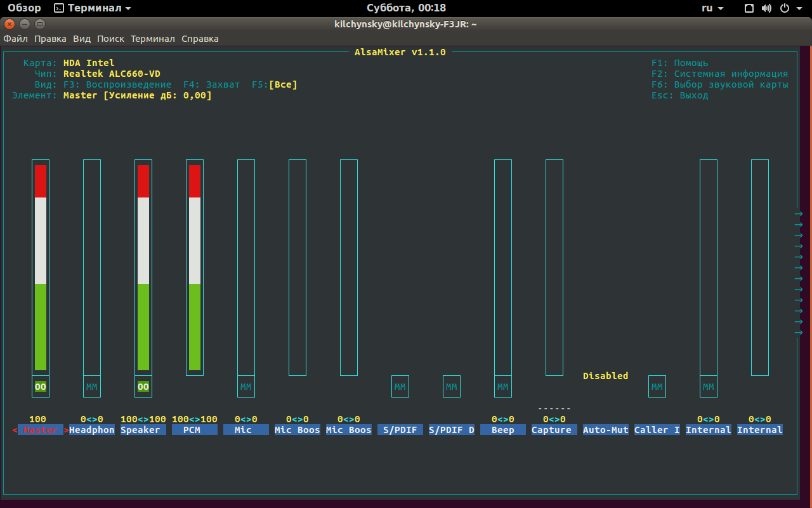Open the ru keyboard layout dropdown
Image resolution: width=812 pixels, height=508 pixels.
[712, 8]
